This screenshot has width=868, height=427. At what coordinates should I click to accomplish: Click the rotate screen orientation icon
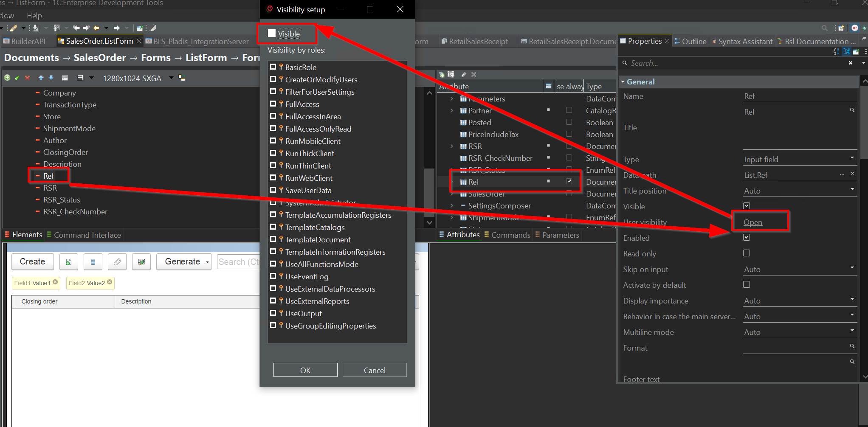pyautogui.click(x=182, y=78)
